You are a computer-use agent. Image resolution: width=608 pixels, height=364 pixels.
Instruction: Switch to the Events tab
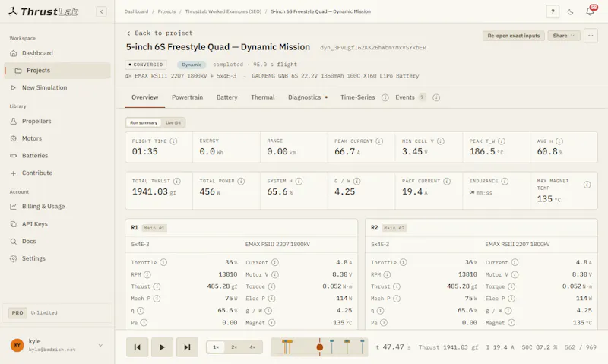(410, 97)
